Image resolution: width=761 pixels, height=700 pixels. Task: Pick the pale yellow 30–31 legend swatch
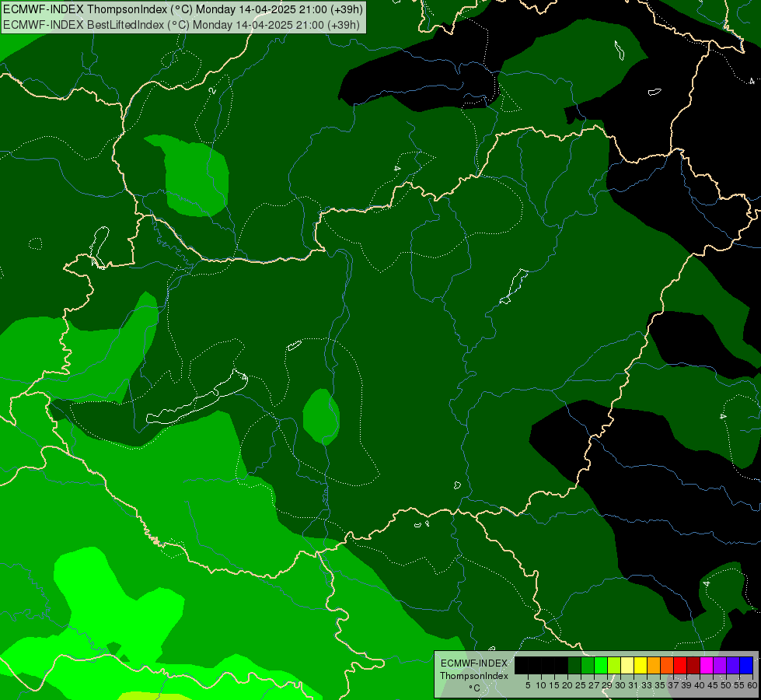click(627, 665)
